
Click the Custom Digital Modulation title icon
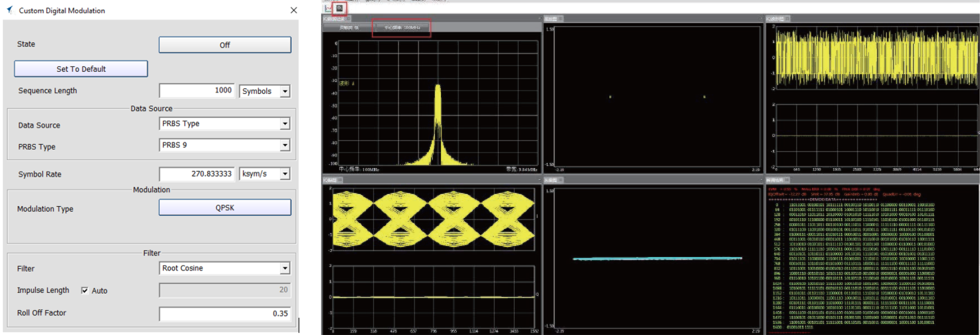click(x=10, y=10)
